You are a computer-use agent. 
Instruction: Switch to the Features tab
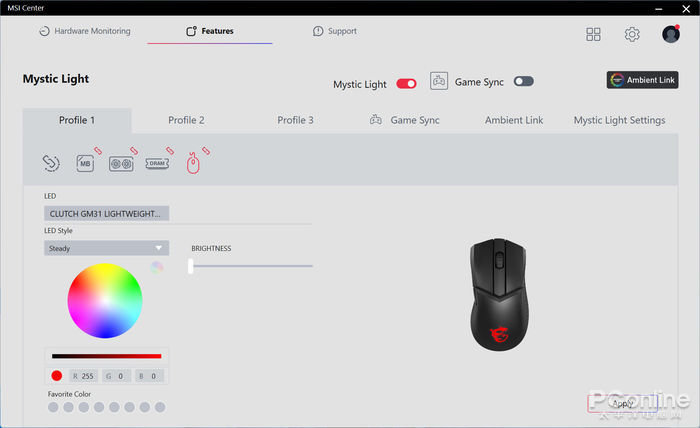point(210,31)
